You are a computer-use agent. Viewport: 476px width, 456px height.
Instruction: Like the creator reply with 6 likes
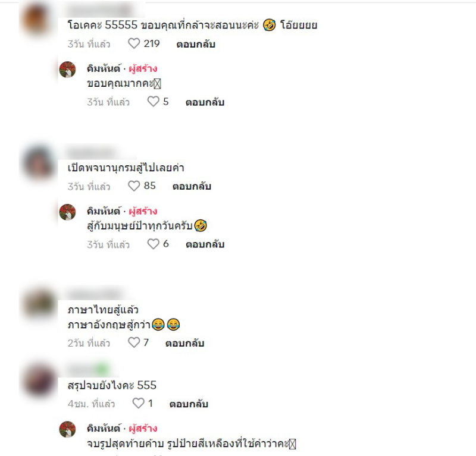click(x=153, y=244)
